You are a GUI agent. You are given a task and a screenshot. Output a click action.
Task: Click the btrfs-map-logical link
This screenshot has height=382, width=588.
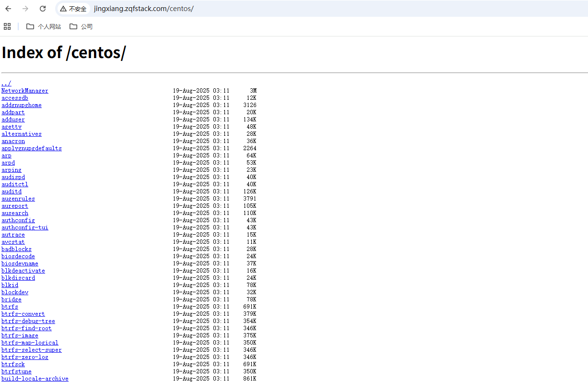pyautogui.click(x=30, y=343)
